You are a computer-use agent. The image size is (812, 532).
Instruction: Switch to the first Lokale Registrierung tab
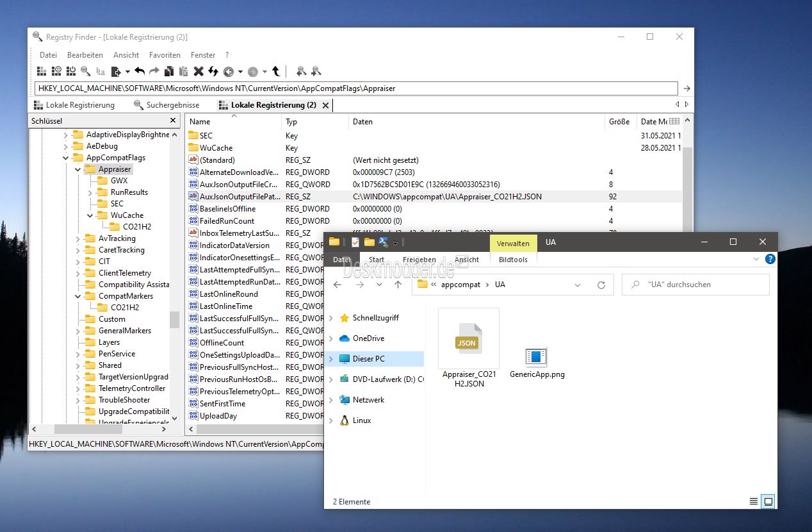(x=74, y=104)
